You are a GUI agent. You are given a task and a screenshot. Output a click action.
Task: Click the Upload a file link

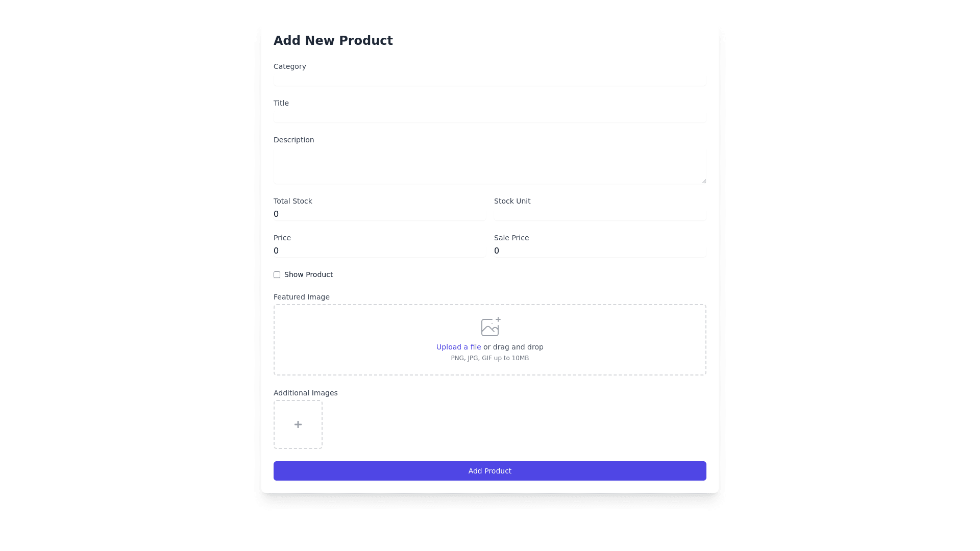click(x=458, y=347)
